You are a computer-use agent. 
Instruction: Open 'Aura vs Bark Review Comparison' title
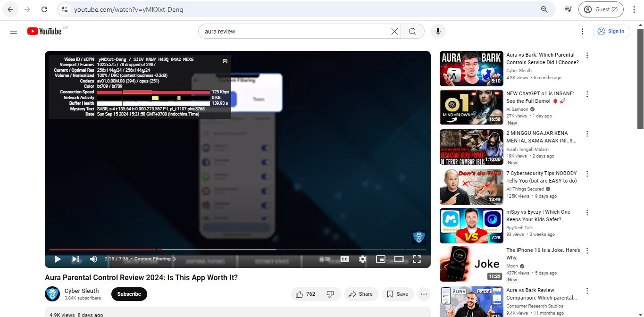[542, 294]
